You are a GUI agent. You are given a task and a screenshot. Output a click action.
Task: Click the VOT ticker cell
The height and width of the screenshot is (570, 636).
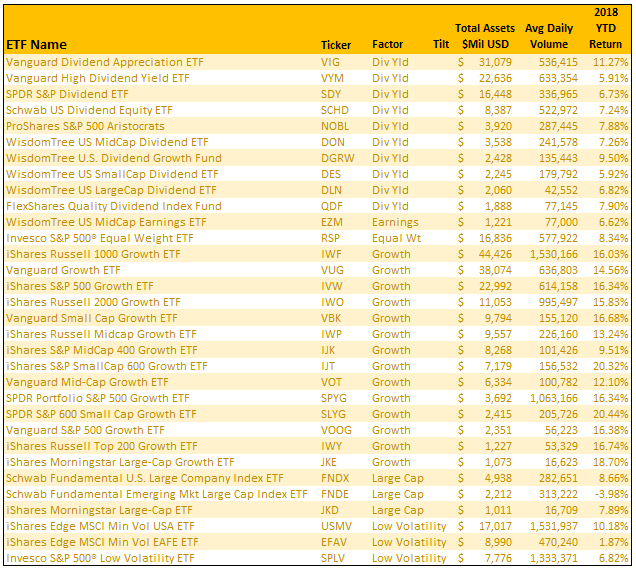click(x=331, y=382)
